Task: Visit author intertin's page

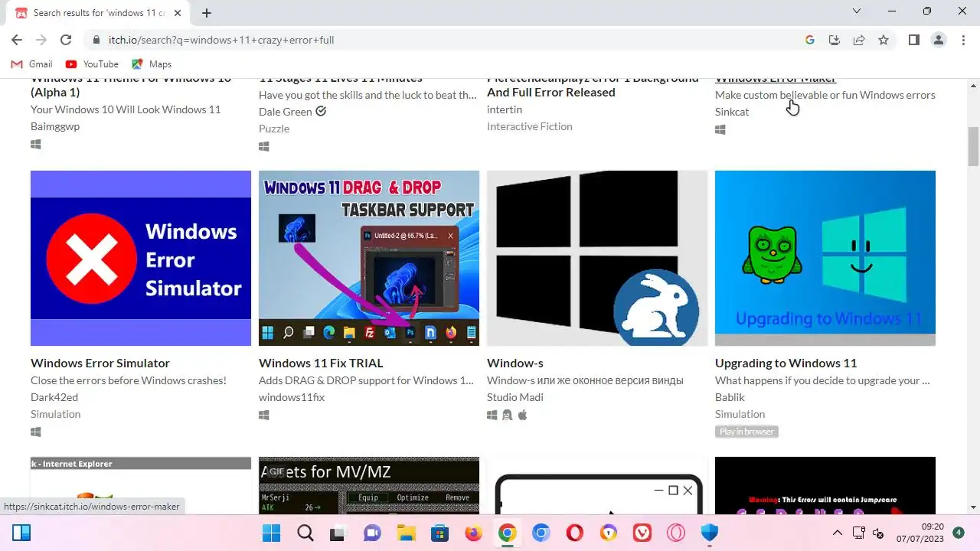Action: [x=505, y=109]
